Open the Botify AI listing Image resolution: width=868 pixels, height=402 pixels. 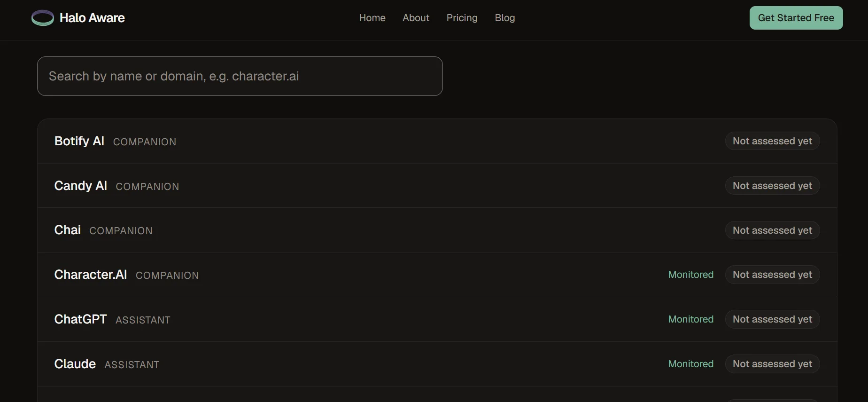coord(437,141)
